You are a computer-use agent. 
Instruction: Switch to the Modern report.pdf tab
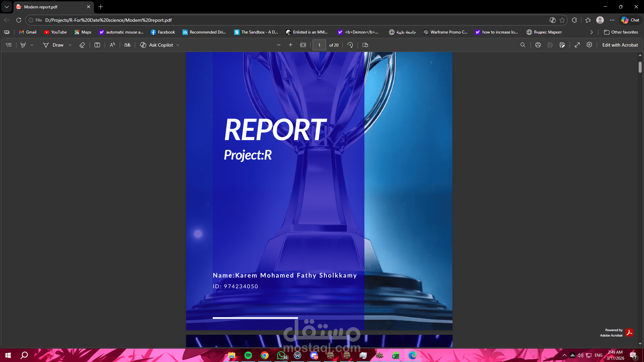(47, 7)
